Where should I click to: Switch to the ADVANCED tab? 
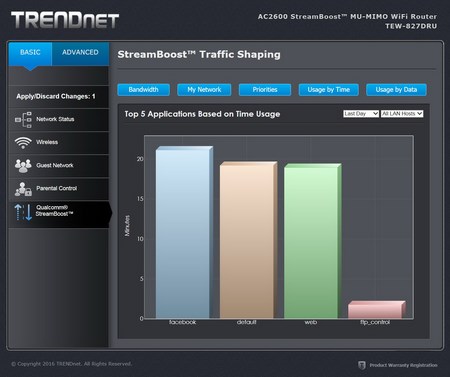click(80, 53)
